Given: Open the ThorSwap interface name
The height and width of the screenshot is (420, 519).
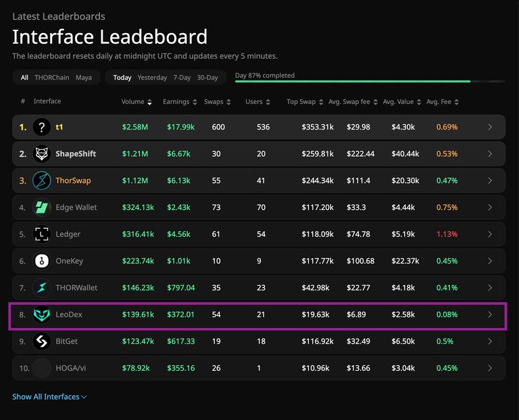Looking at the screenshot, I should point(73,180).
